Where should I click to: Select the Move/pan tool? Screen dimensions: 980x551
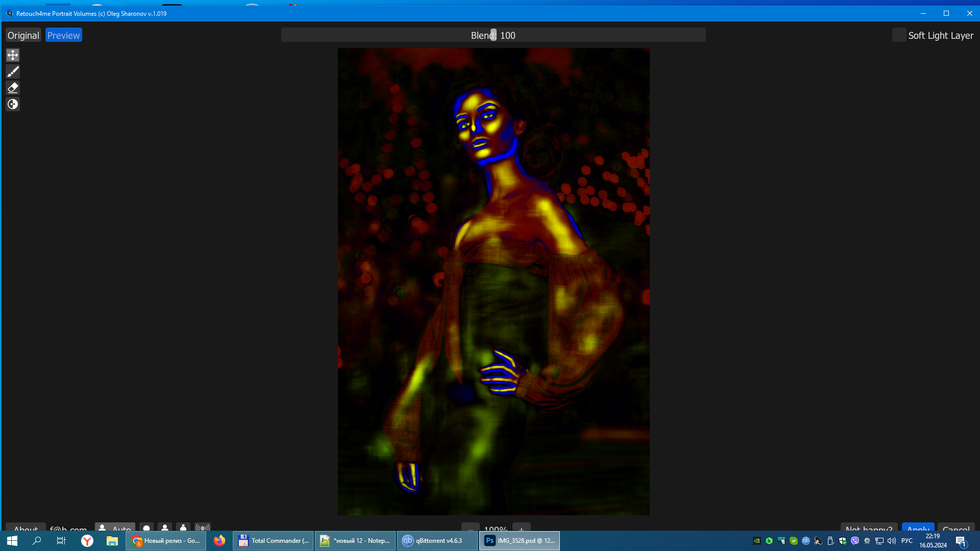[13, 55]
